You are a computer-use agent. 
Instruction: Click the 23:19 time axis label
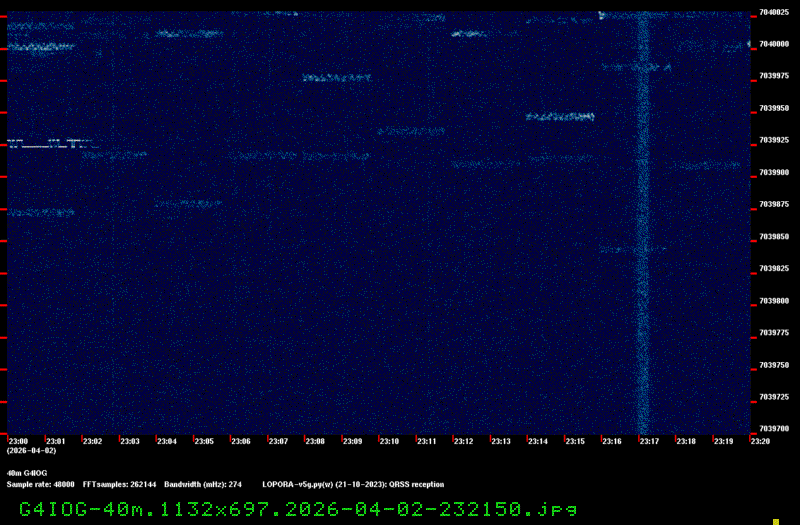(723, 441)
